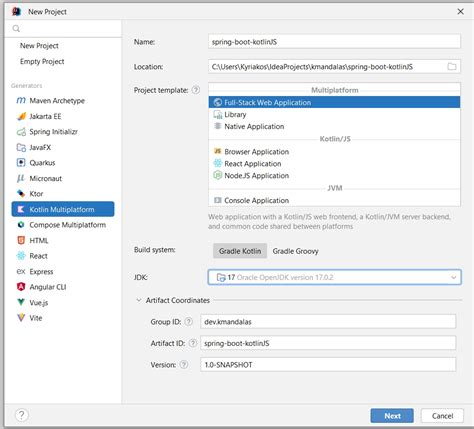
Task: Select Ktor generator label
Action: [36, 194]
